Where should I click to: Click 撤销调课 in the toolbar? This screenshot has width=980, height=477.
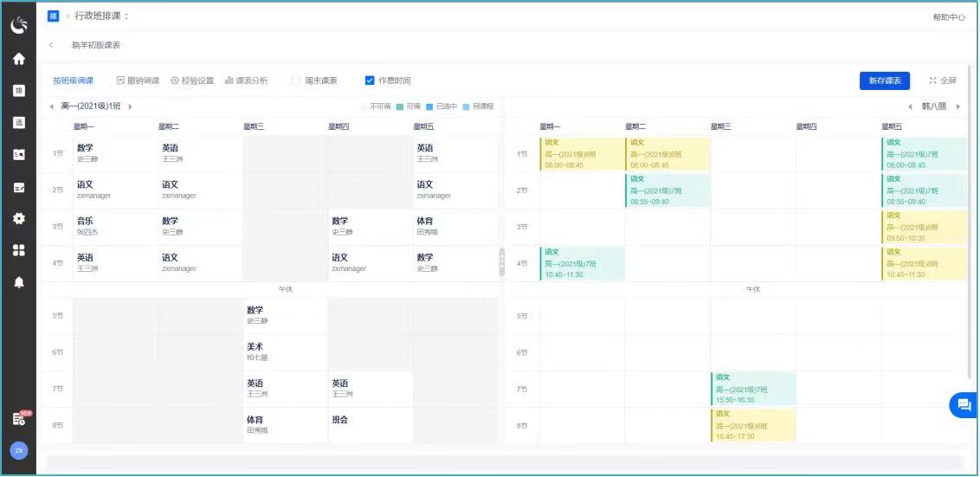point(138,81)
